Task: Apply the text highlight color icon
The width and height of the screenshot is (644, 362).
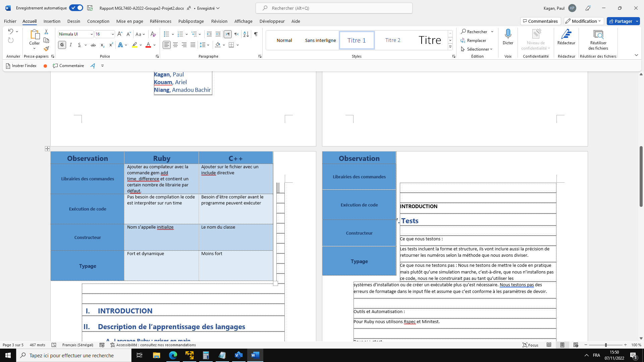Action: coord(135,45)
